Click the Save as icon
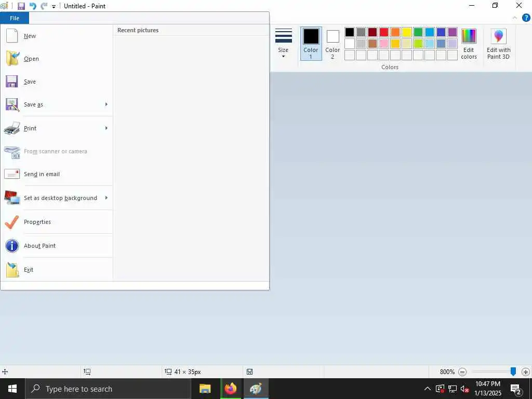 [x=12, y=104]
